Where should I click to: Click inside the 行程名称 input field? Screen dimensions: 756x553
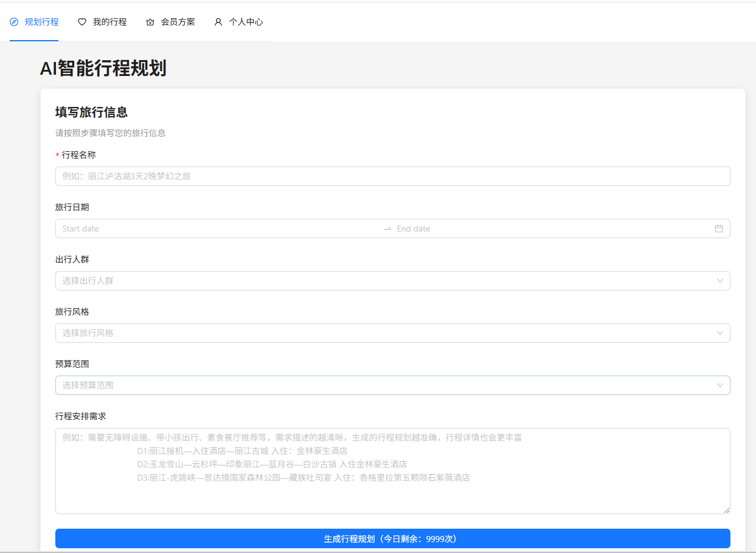[365, 176]
